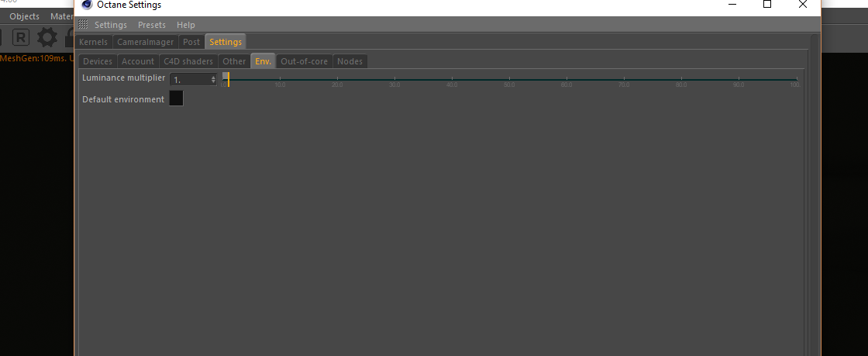Select the Env. sub-tab
Viewport: 868px width, 356px height.
pos(263,61)
